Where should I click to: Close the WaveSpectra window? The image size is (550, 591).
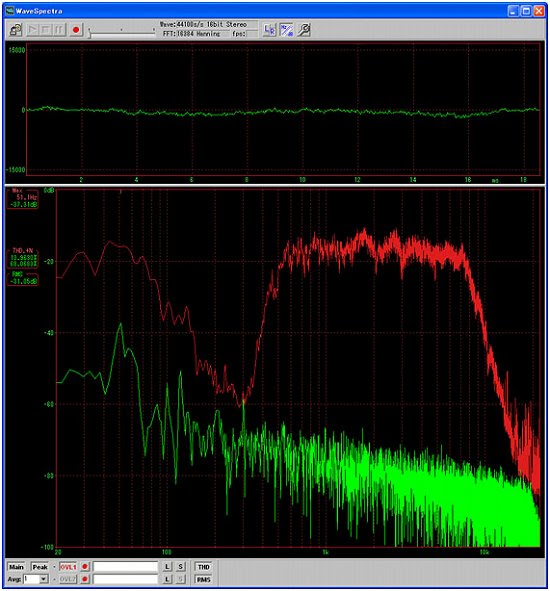(x=539, y=11)
